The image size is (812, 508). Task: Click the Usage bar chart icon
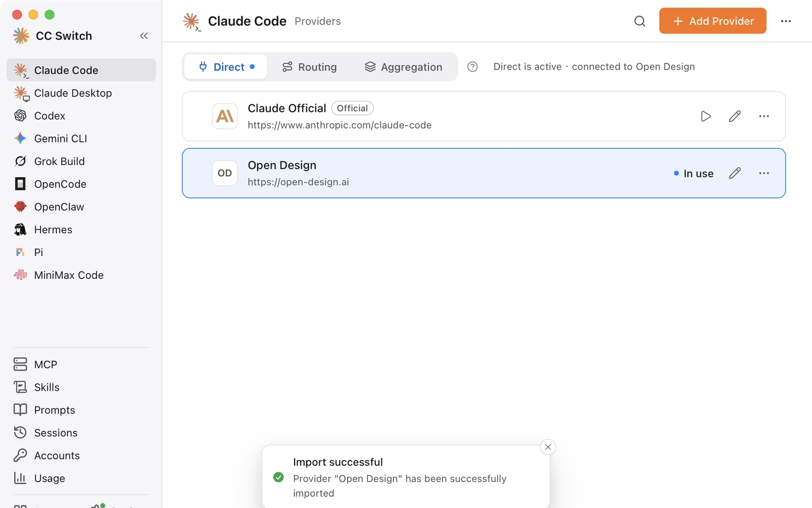20,478
